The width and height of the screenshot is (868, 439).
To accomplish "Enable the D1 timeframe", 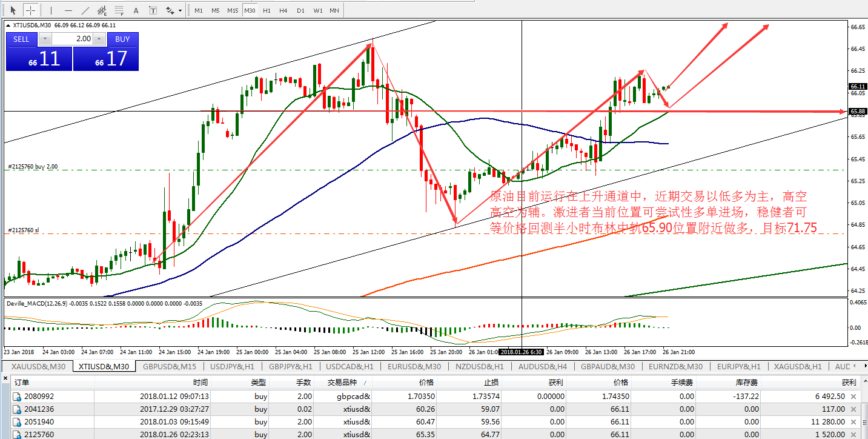I will 300,10.
